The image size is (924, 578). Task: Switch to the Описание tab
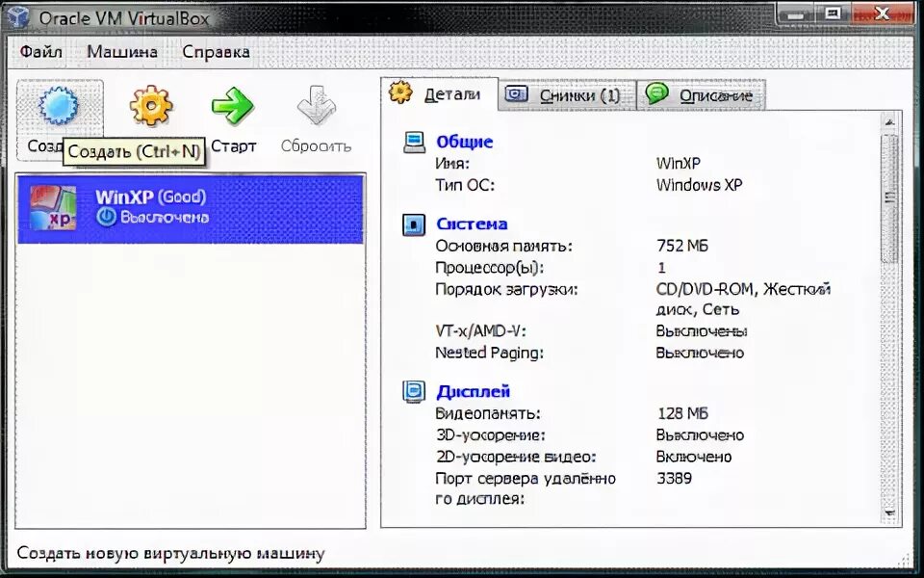click(x=702, y=95)
